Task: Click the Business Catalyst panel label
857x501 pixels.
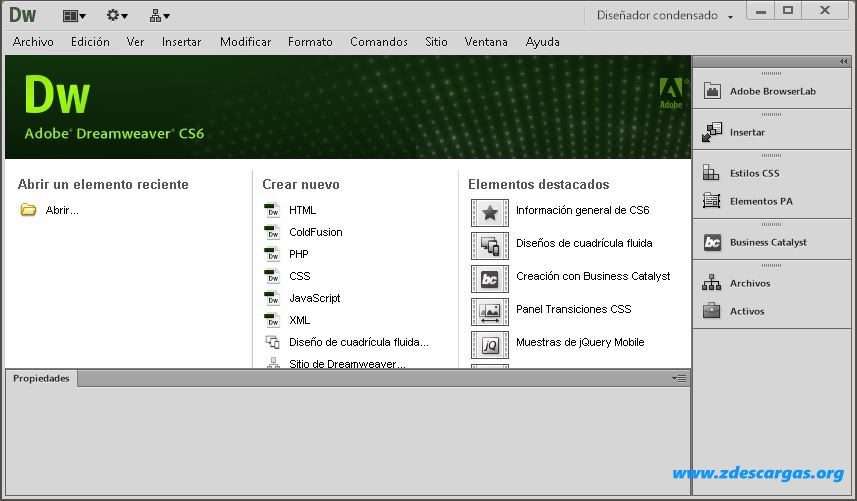Action: (768, 242)
